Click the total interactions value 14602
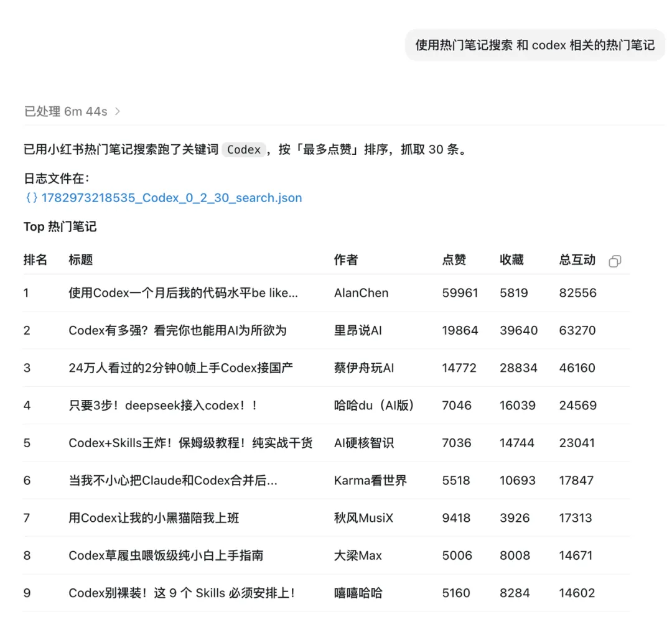The width and height of the screenshot is (672, 622). point(577,593)
